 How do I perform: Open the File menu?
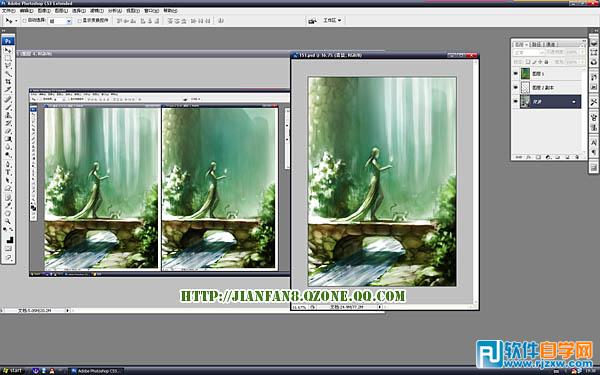[x=8, y=11]
